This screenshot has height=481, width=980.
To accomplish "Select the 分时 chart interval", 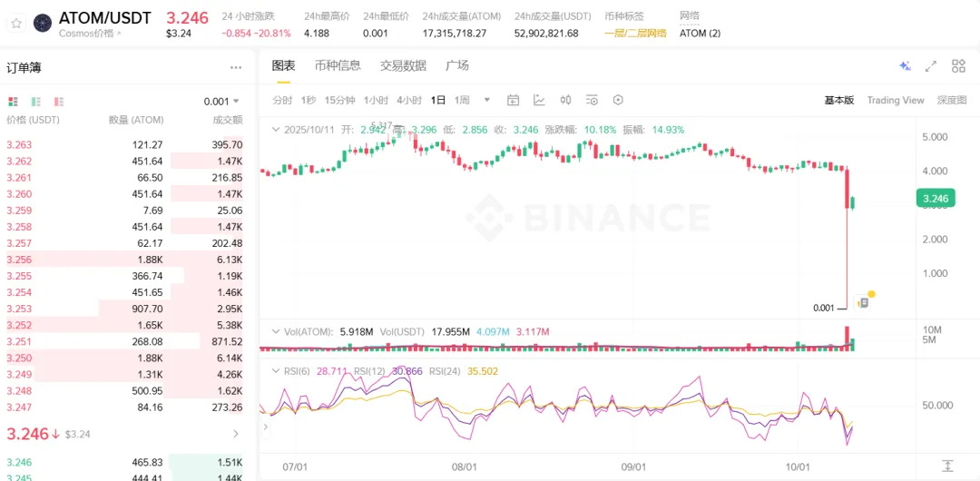I will 282,100.
